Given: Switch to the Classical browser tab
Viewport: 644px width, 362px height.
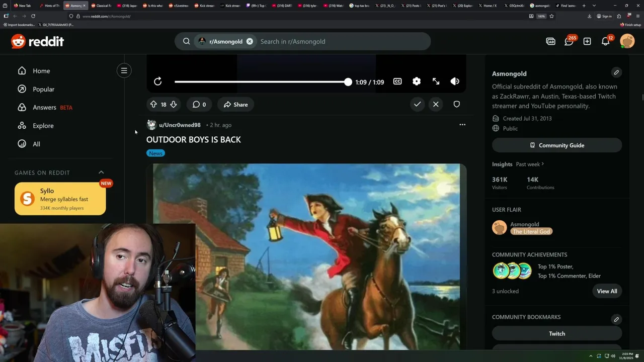Looking at the screenshot, I should (x=101, y=6).
